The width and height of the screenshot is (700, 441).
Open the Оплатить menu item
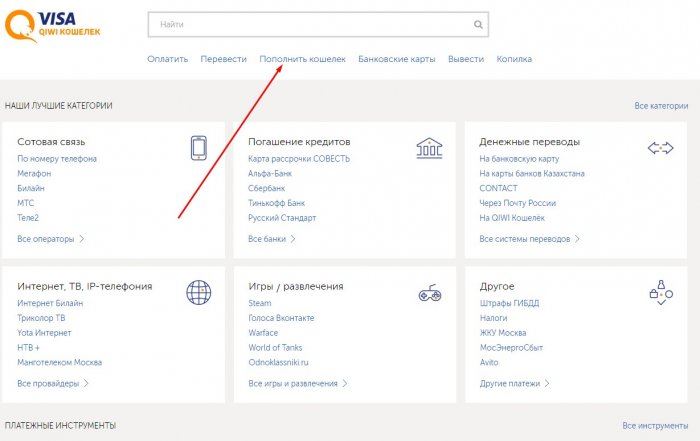[x=167, y=59]
